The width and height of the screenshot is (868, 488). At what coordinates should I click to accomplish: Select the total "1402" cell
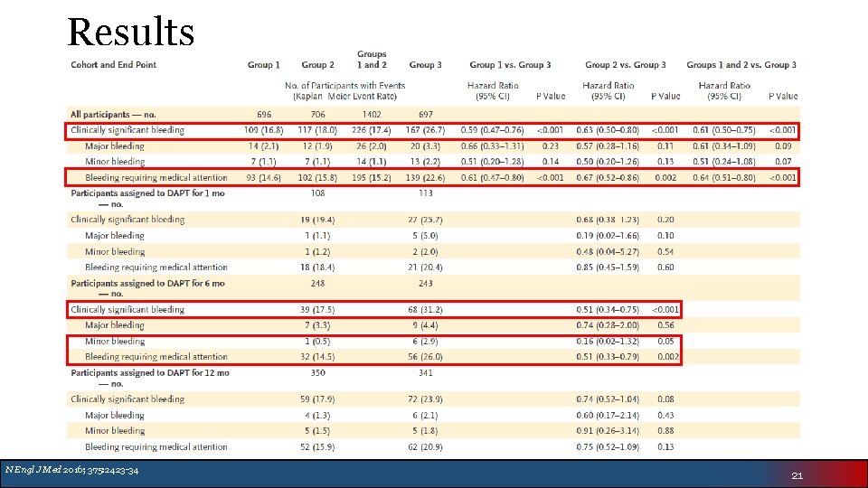tap(372, 115)
